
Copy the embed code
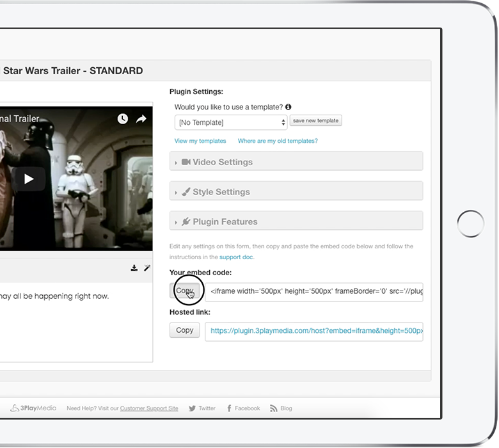(x=185, y=291)
